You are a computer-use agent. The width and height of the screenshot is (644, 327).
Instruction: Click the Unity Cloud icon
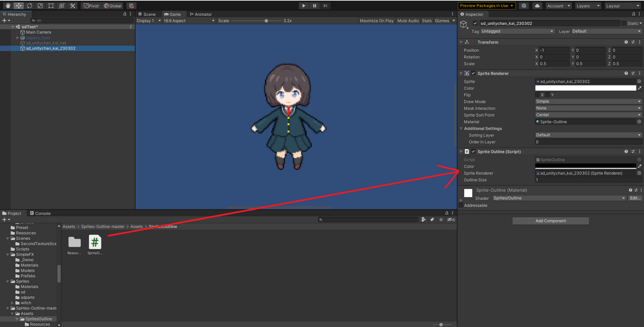(537, 5)
